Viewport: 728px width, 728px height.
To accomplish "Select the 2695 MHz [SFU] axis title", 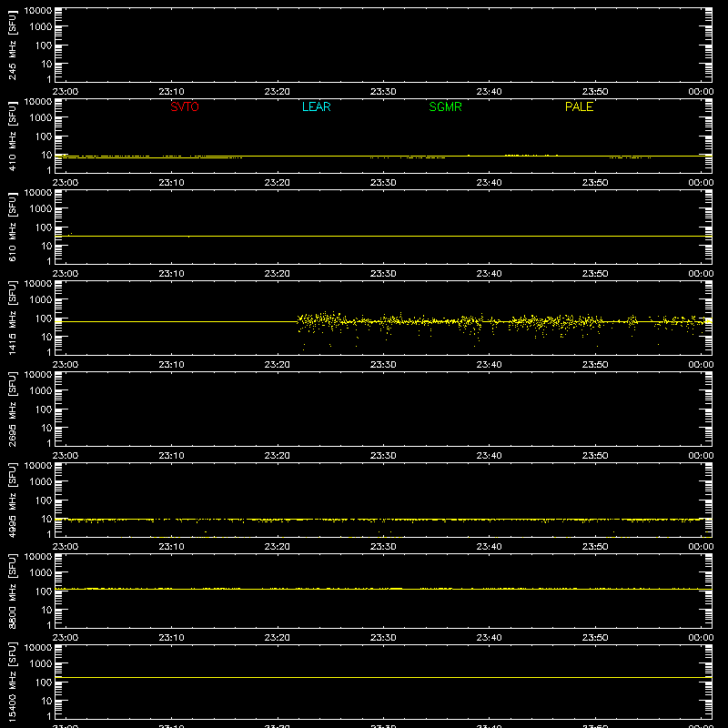I will click(x=13, y=409).
